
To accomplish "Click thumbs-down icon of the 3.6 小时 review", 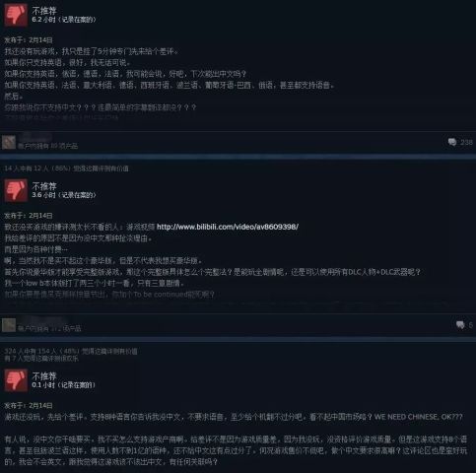I will point(16,190).
